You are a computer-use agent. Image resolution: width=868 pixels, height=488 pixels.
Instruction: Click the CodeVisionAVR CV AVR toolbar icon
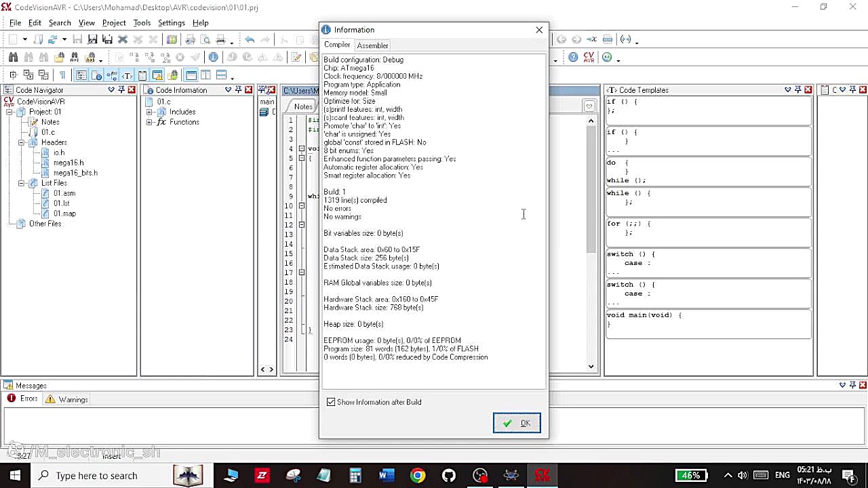[x=589, y=58]
